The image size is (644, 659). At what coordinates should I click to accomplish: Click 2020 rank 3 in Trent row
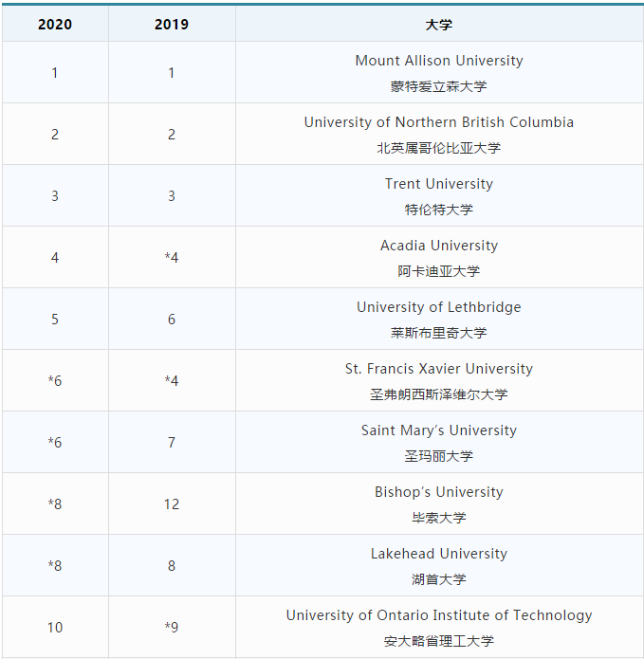(x=55, y=196)
